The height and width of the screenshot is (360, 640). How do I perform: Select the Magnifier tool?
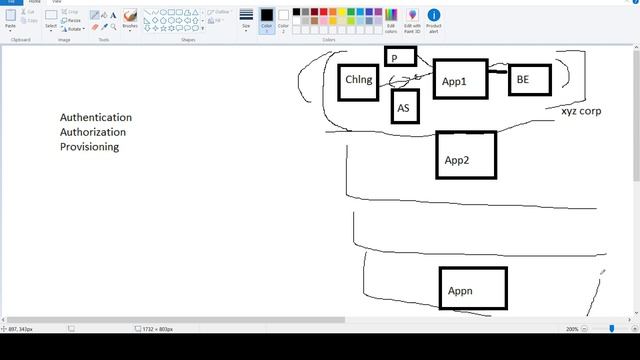pos(113,27)
